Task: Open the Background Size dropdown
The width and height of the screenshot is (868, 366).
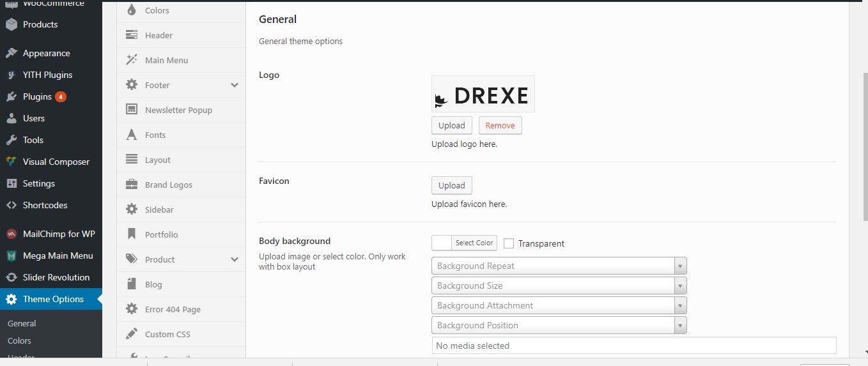Action: (559, 286)
